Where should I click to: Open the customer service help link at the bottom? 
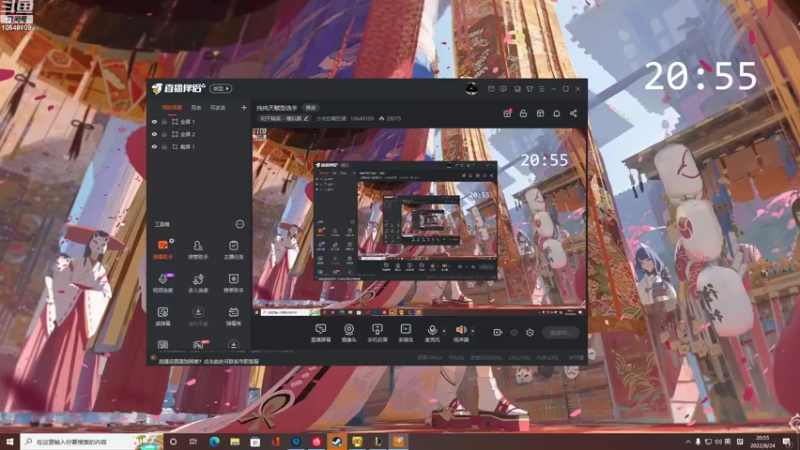pos(209,361)
